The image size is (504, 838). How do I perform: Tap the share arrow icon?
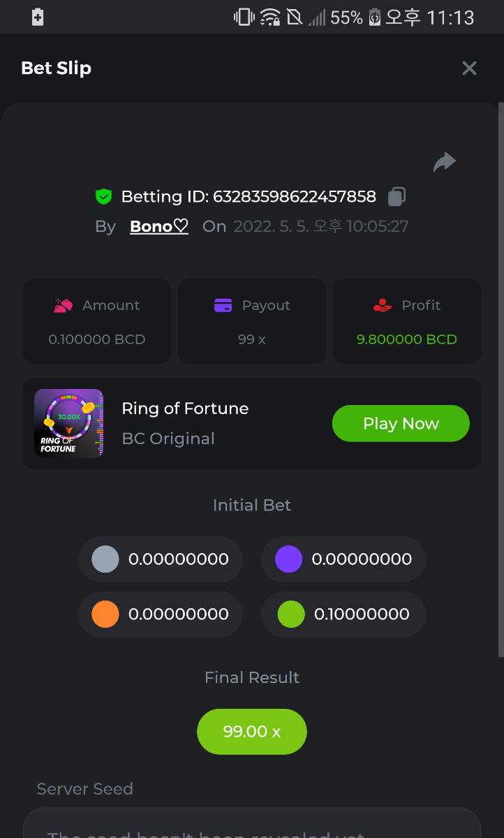(444, 163)
